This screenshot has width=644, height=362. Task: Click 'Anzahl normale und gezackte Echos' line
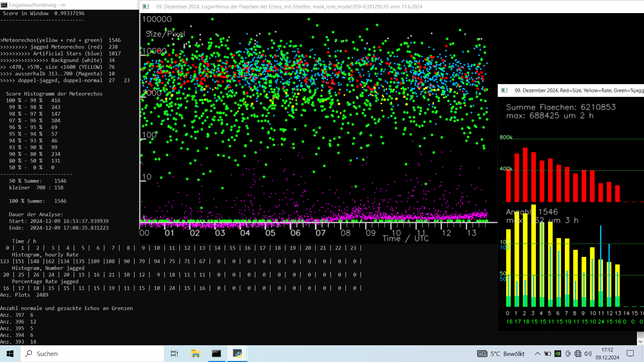pyautogui.click(x=66, y=308)
